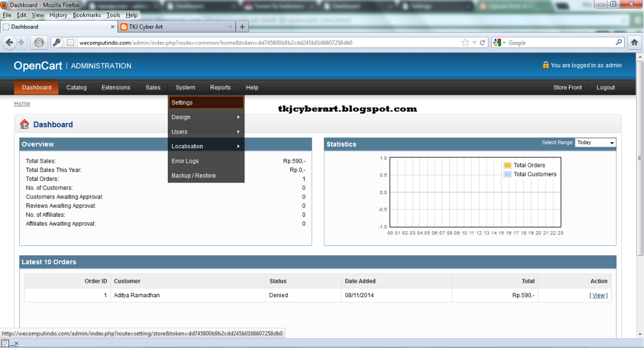Click the padlock logged-in icon
This screenshot has height=348, width=644.
(x=545, y=65)
